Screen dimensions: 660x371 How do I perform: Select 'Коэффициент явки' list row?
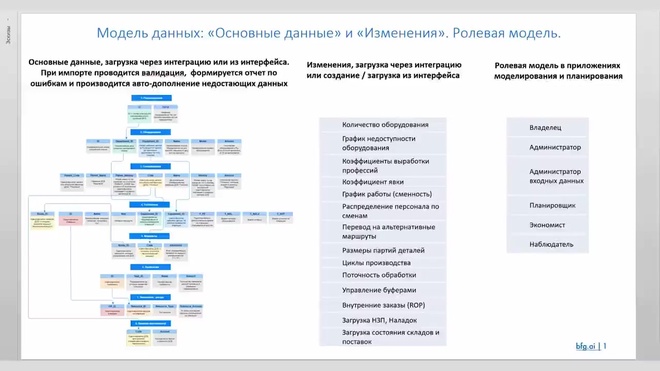pyautogui.click(x=383, y=182)
